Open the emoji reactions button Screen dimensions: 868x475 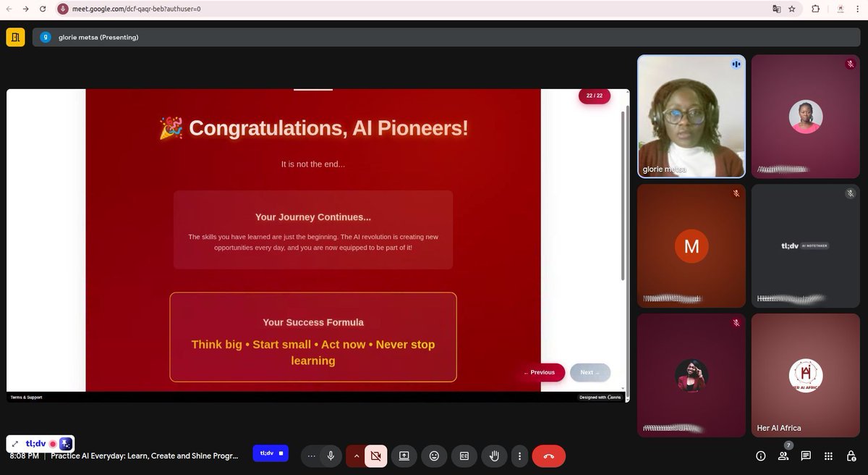coord(434,456)
